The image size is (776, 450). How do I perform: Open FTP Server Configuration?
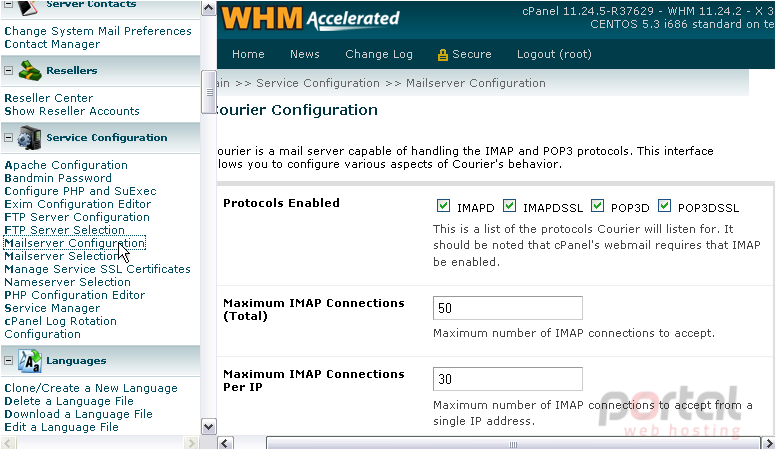point(77,217)
